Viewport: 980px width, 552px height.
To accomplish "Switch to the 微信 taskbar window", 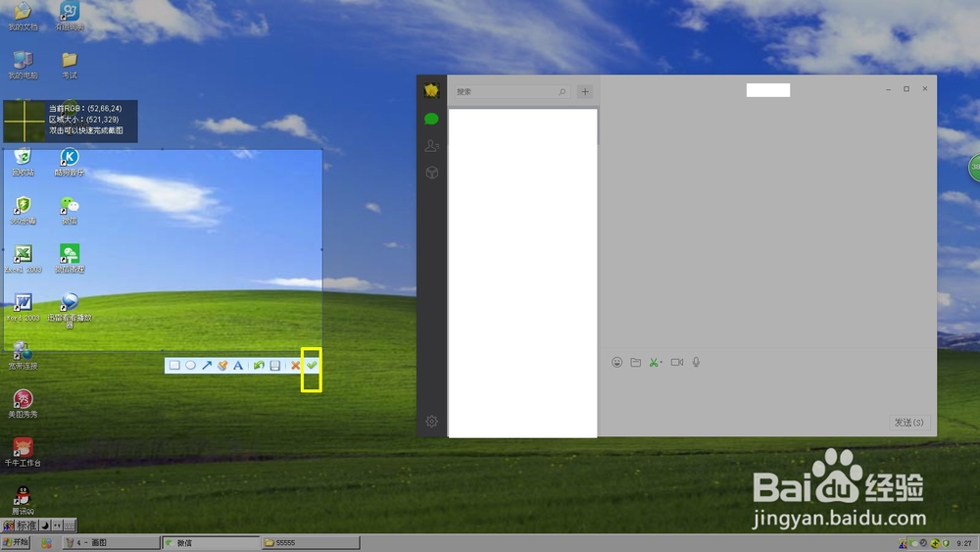I will point(211,542).
